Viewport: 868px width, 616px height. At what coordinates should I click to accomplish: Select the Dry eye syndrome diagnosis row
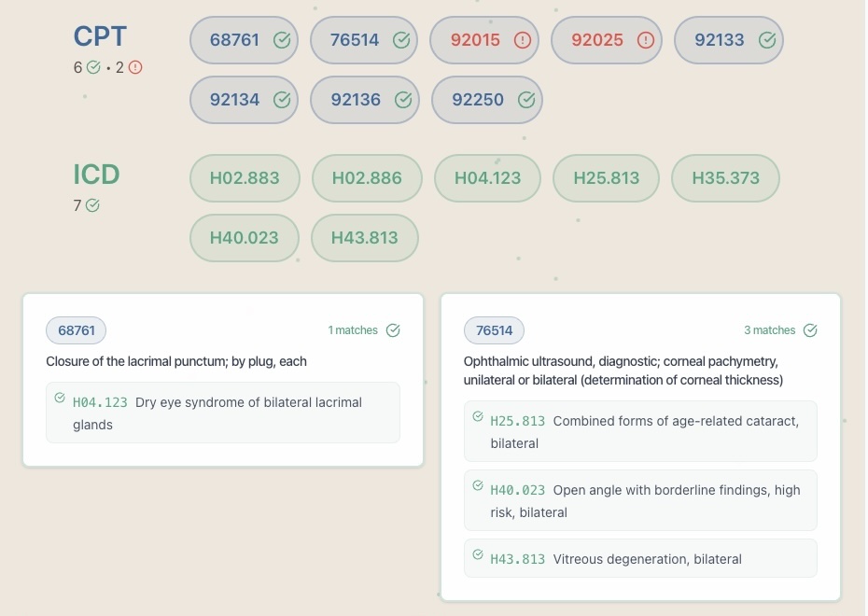223,413
